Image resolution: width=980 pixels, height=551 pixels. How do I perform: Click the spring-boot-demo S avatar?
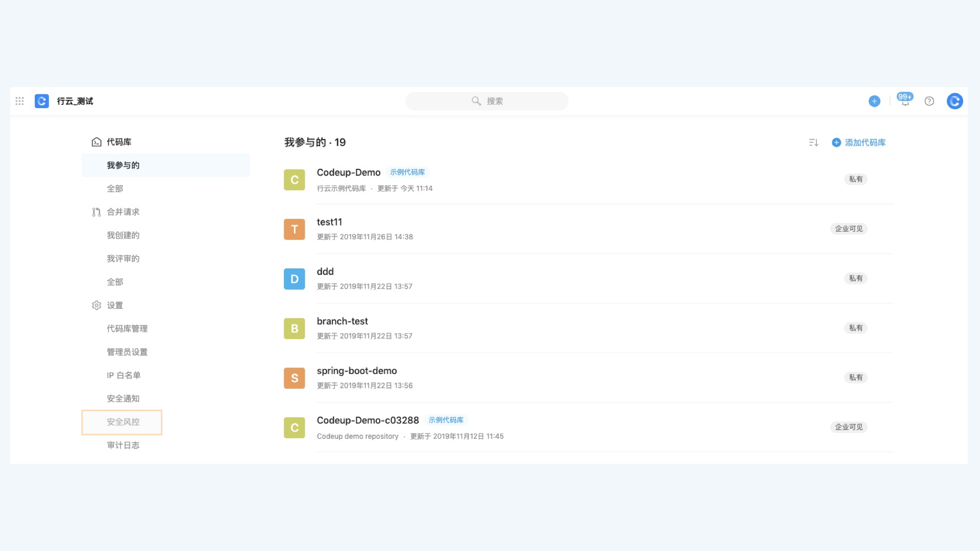[295, 378]
